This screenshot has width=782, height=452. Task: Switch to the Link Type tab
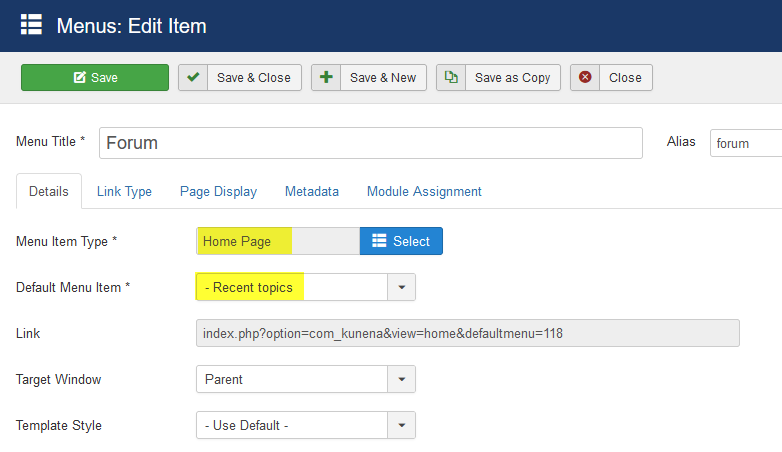coord(124,191)
